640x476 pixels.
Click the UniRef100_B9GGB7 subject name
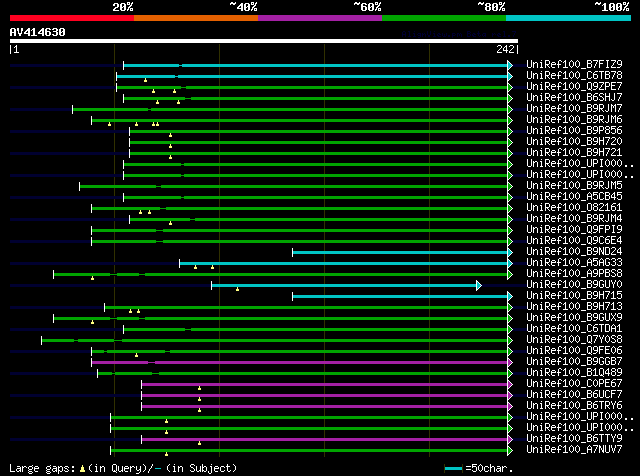click(574, 362)
